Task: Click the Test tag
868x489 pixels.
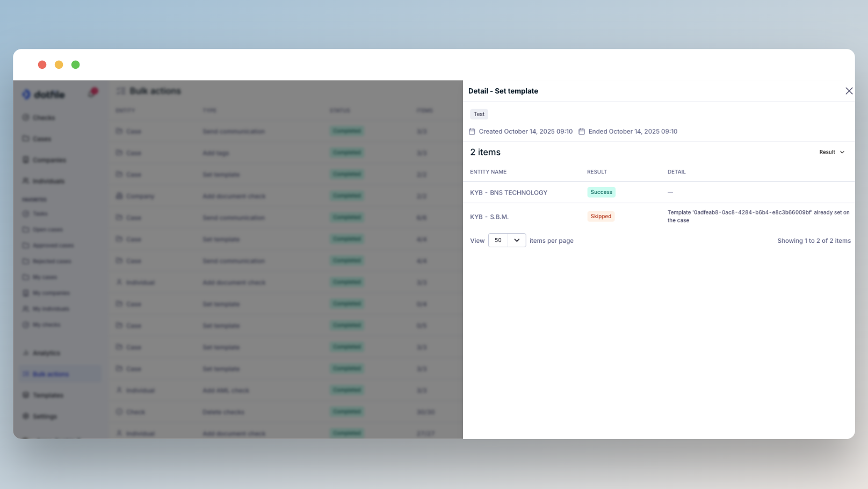Action: (479, 114)
